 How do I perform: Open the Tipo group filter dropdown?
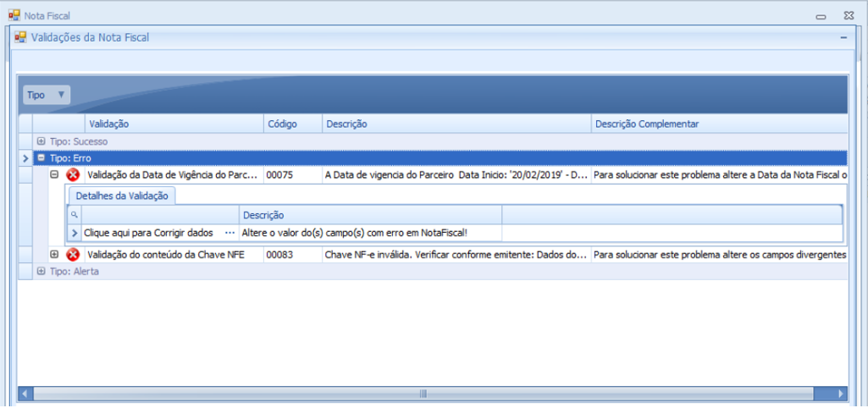[47, 95]
